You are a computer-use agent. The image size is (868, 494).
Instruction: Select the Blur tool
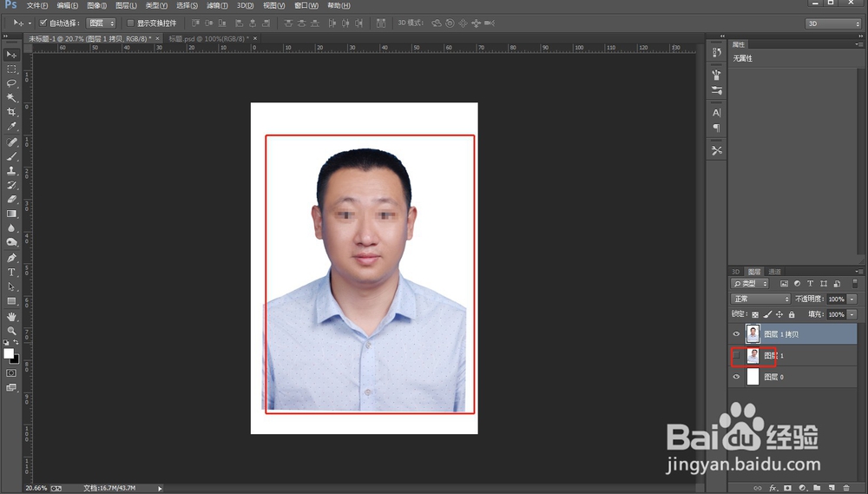click(x=11, y=228)
